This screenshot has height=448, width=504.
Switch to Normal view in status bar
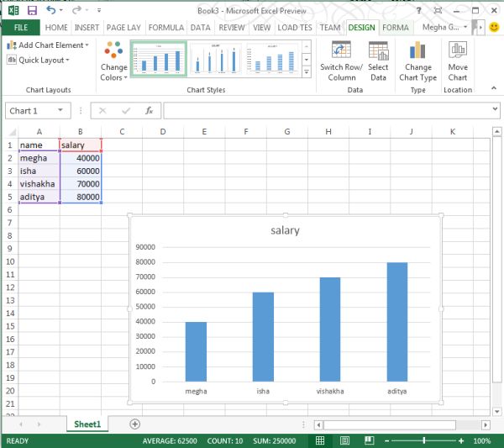point(320,440)
